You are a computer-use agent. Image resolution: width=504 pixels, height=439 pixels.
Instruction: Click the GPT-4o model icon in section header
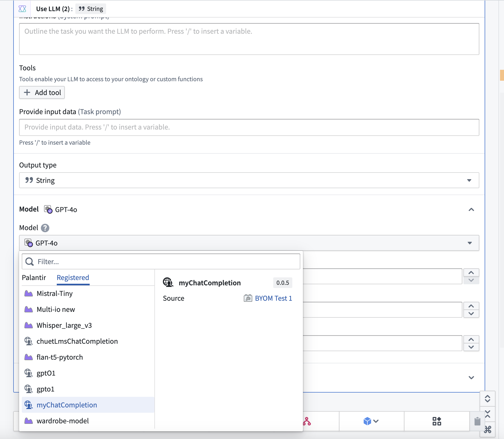point(48,209)
